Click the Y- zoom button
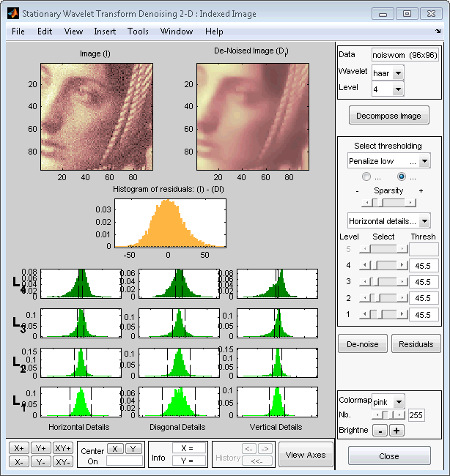Image resolution: width=450 pixels, height=476 pixels. 41,462
